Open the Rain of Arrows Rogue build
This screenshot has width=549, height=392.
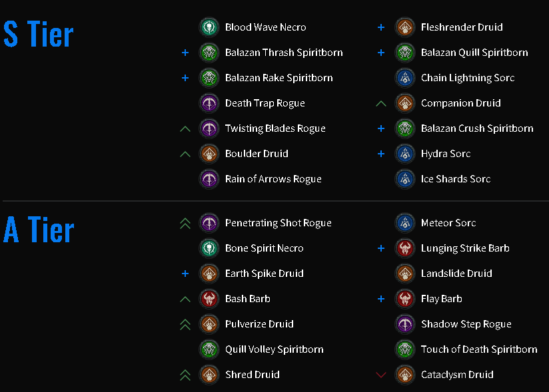point(273,179)
